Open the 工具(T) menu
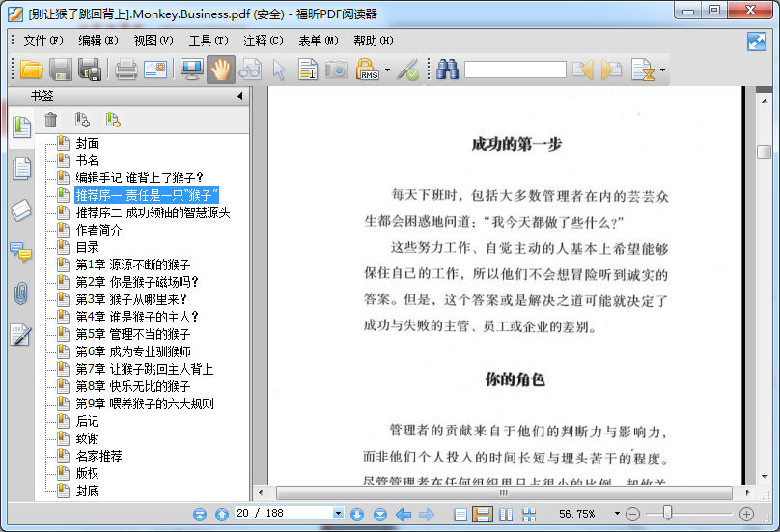 click(209, 41)
